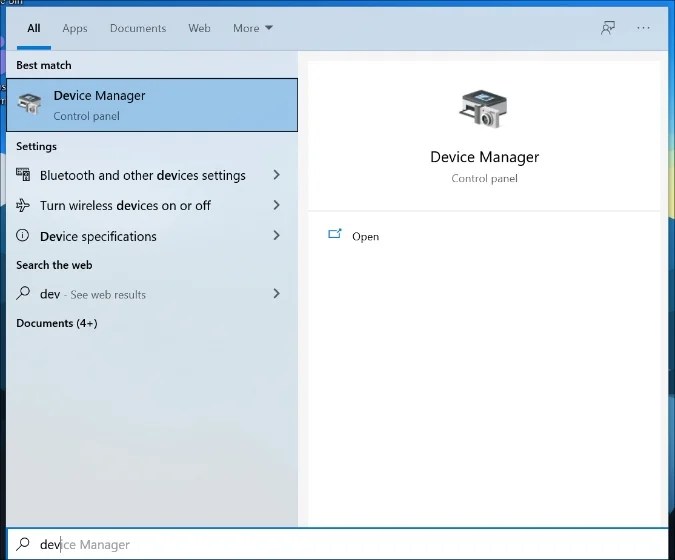This screenshot has height=560, width=675.
Task: Expand dev See web results arrow
Action: click(276, 294)
